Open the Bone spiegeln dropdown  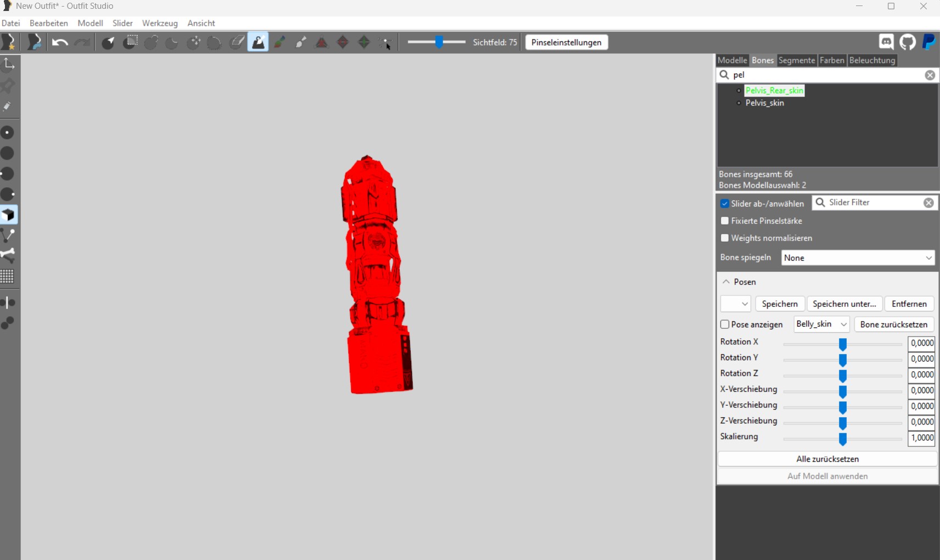coord(858,258)
